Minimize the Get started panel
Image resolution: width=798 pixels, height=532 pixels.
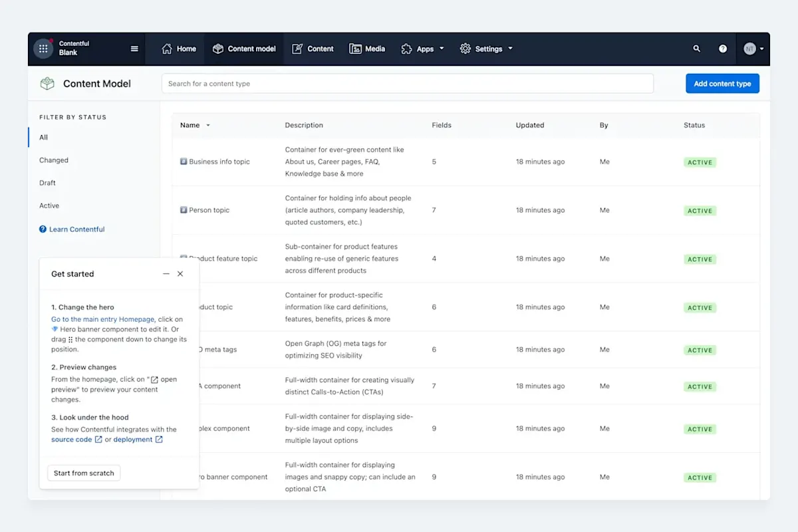click(166, 274)
